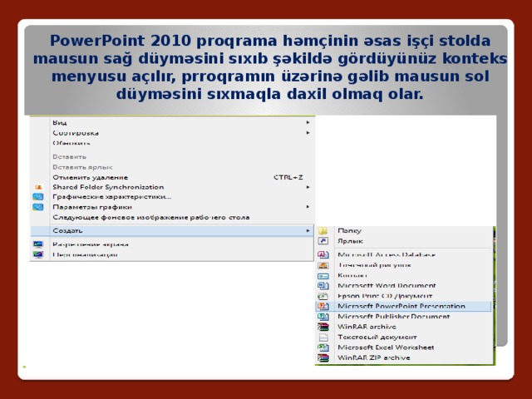Select the Вставить ярлык menu entry
The width and height of the screenshot is (532, 399).
[x=172, y=167]
